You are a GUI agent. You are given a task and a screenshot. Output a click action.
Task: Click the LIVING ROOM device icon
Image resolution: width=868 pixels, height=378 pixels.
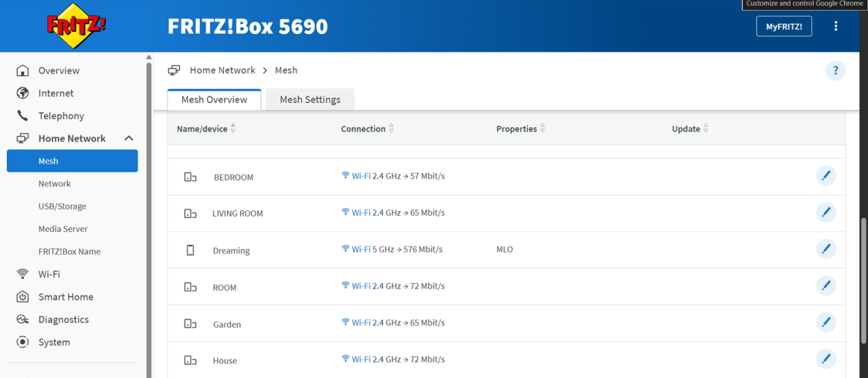(x=191, y=214)
